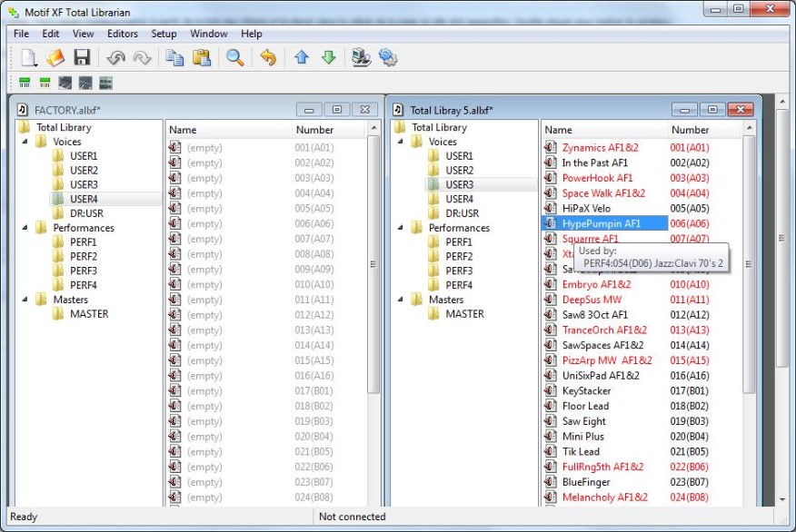Image resolution: width=796 pixels, height=532 pixels.
Task: Paste from the clipboard
Action: click(x=202, y=58)
